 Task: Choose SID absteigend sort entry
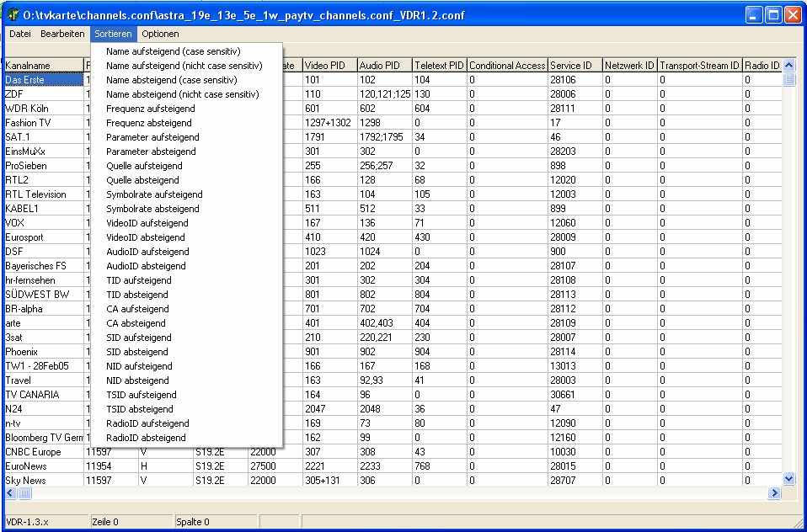click(136, 352)
